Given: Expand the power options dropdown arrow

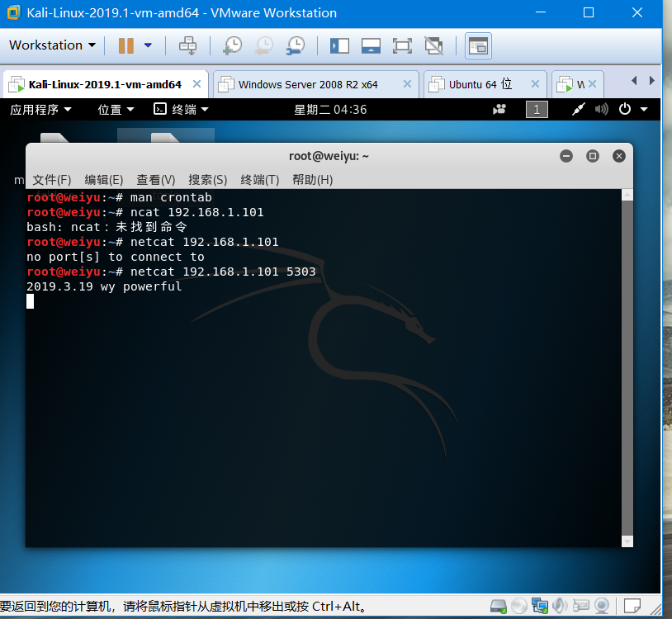Looking at the screenshot, I should coord(149,45).
